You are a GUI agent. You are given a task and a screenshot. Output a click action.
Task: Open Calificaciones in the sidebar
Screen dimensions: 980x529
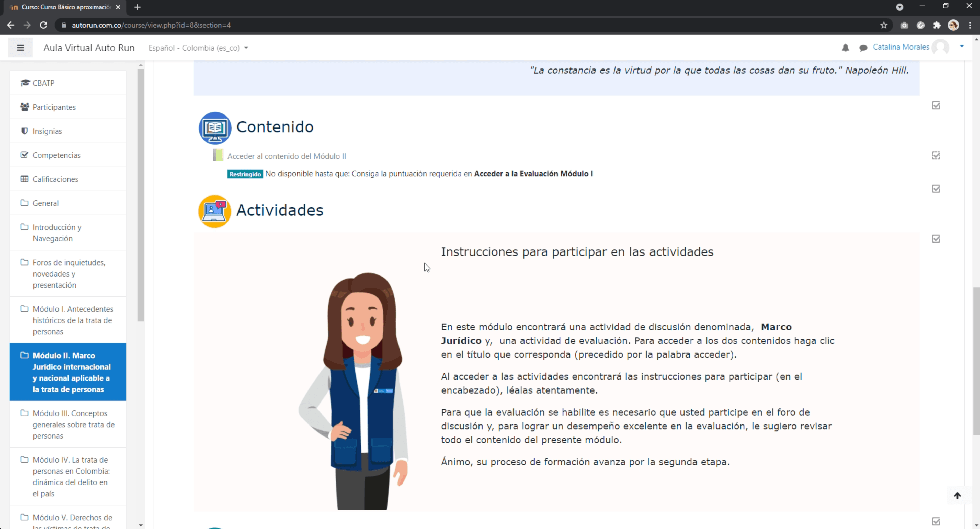click(55, 179)
